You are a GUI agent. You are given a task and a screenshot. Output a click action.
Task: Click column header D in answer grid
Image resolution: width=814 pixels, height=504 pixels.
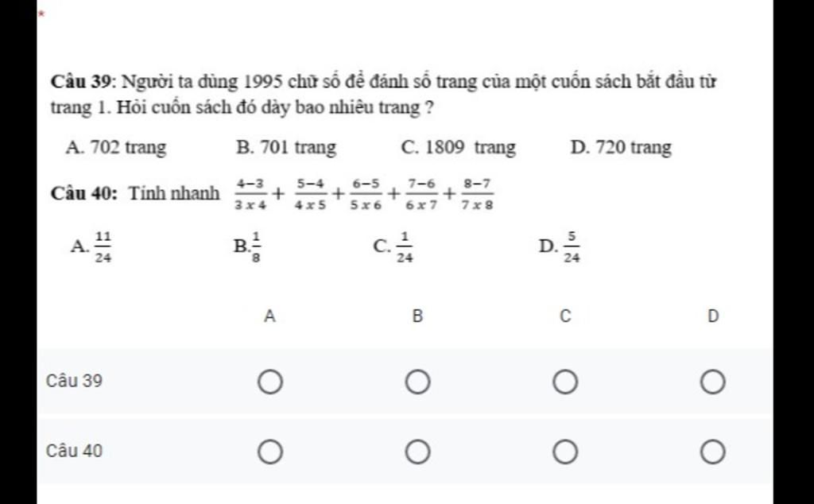712,316
